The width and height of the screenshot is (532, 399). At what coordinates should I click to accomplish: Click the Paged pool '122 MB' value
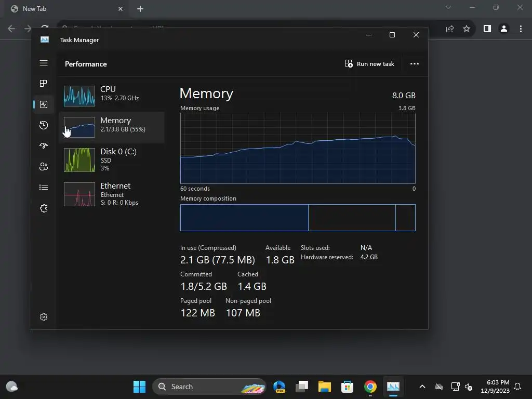click(x=198, y=313)
